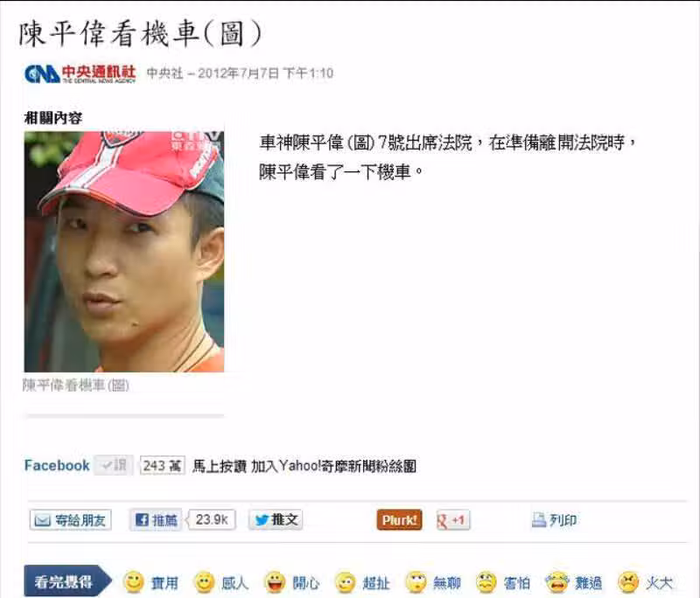Click the Facebook text link
The image size is (700, 598).
[57, 466]
